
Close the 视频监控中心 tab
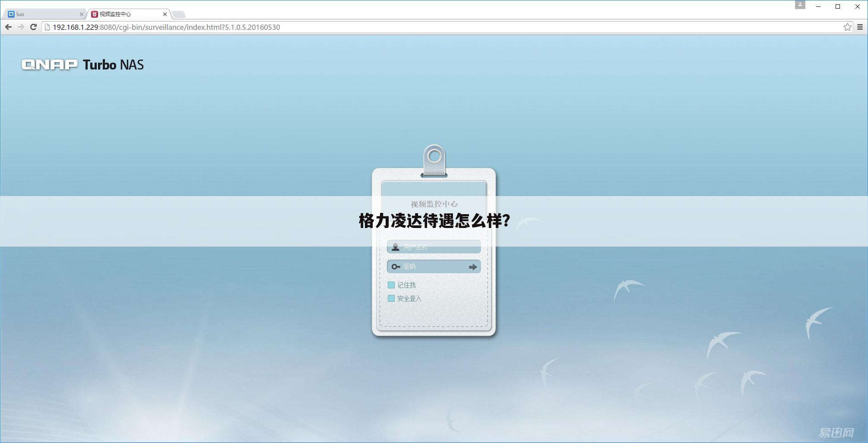pos(165,14)
